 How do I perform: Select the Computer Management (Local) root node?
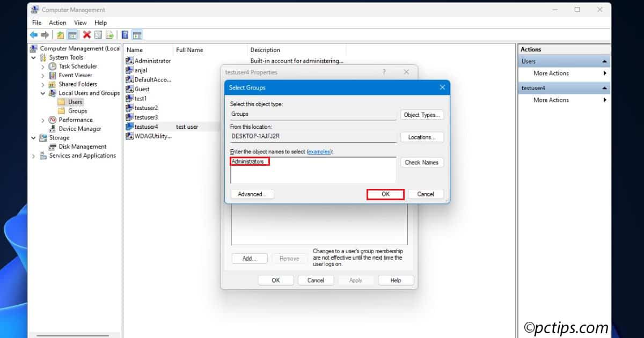tap(75, 48)
